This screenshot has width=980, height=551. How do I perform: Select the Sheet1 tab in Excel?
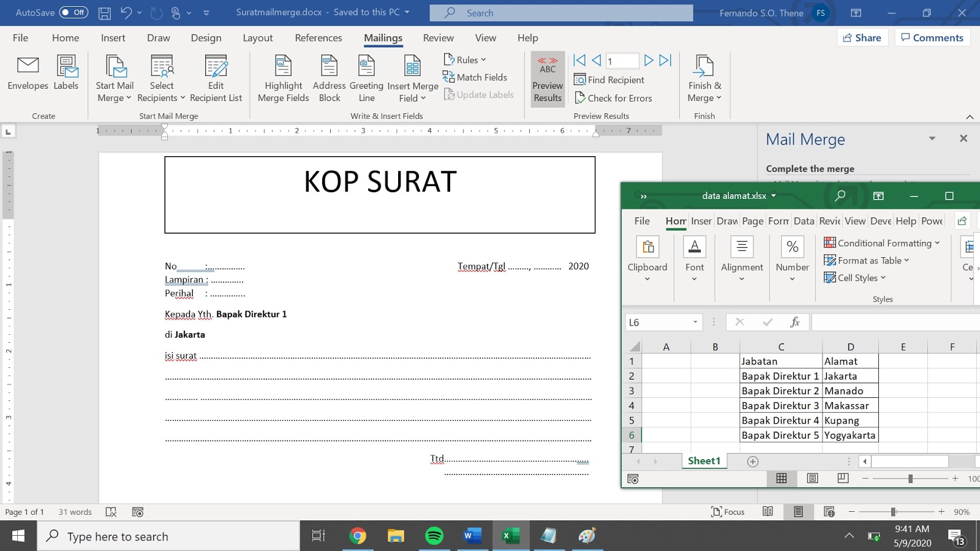click(704, 460)
